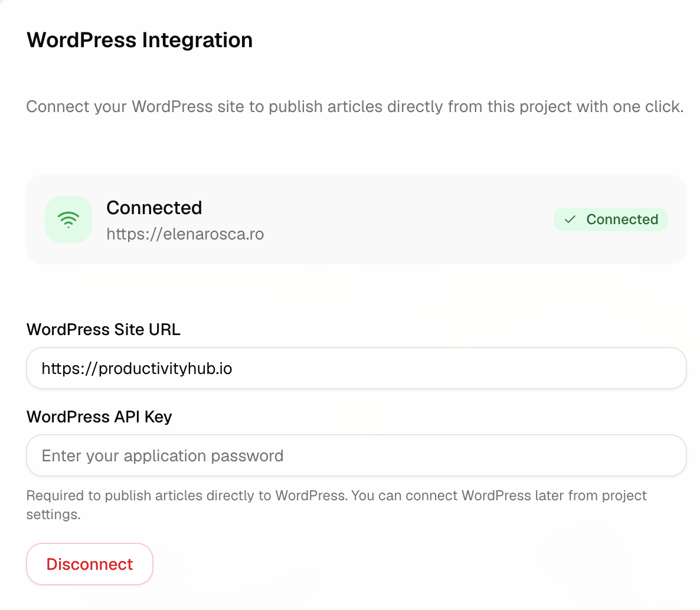Click the 'Connect your WordPress site' description
The width and height of the screenshot is (700, 610).
(355, 107)
